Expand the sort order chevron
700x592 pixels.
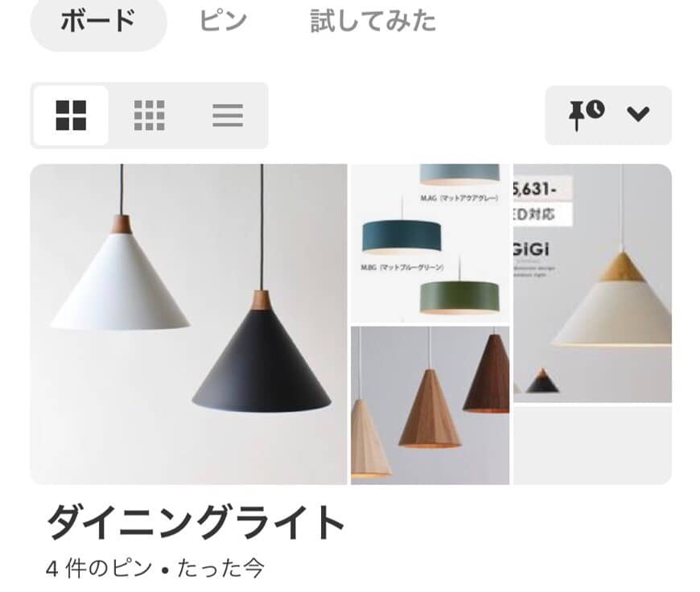(638, 114)
